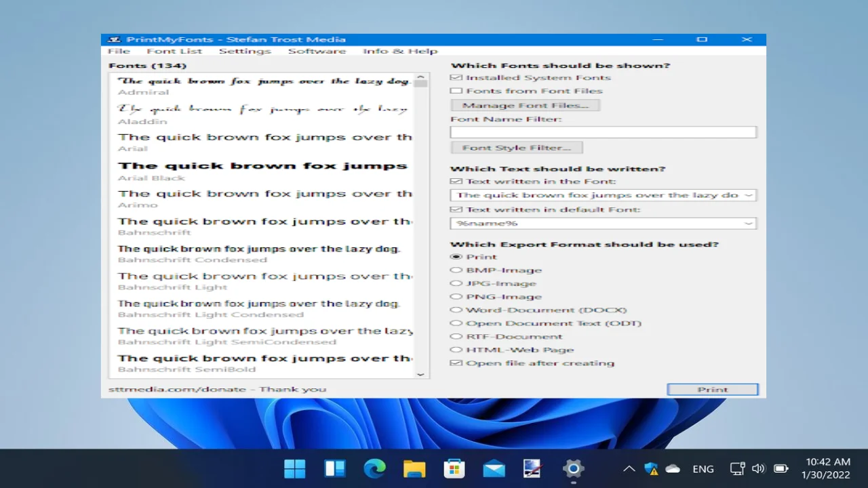The image size is (868, 488).
Task: Click Font Style Filter button
Action: point(516,147)
